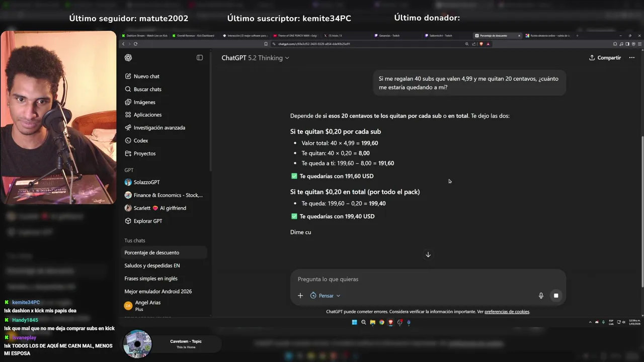Go back using browser back arrow
The width and height of the screenshot is (644, 362).
123,44
